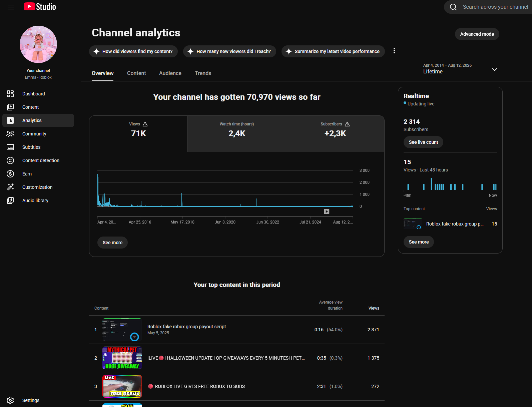The image size is (532, 407).
Task: Open the FREE ROBUX livestream thumbnail
Action: 122,386
